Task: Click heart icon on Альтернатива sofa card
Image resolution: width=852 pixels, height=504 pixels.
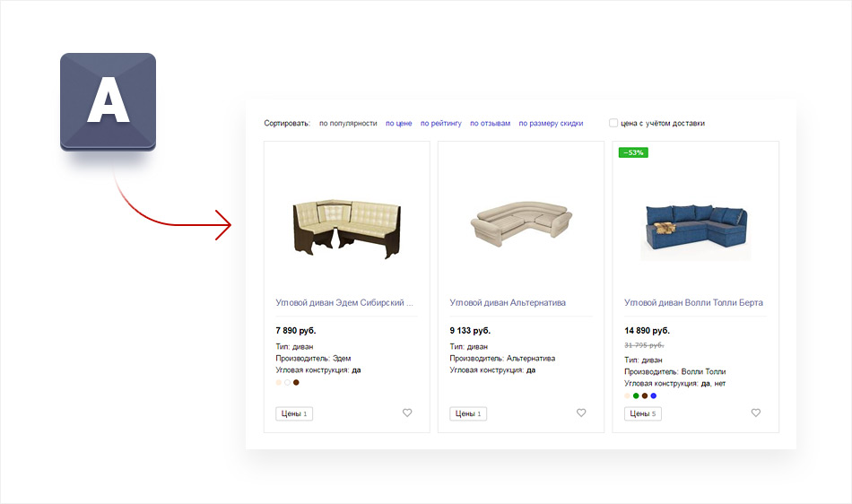Action: click(581, 413)
